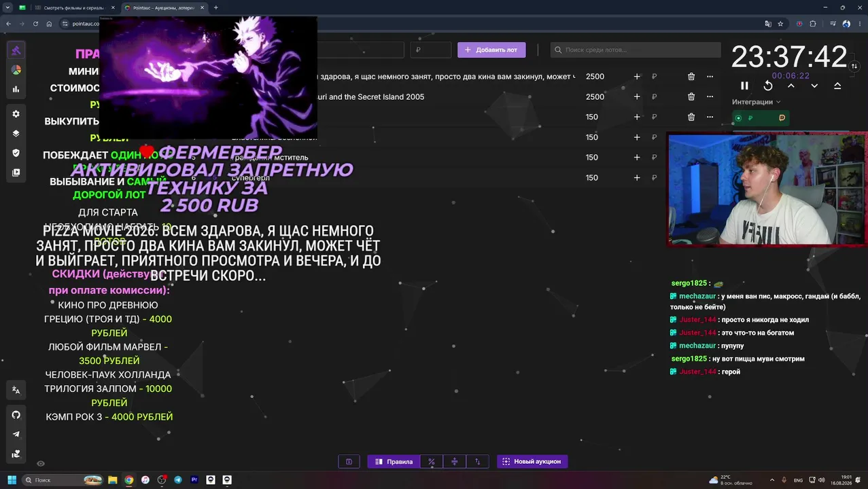Start a Новый аукцион

pyautogui.click(x=532, y=461)
